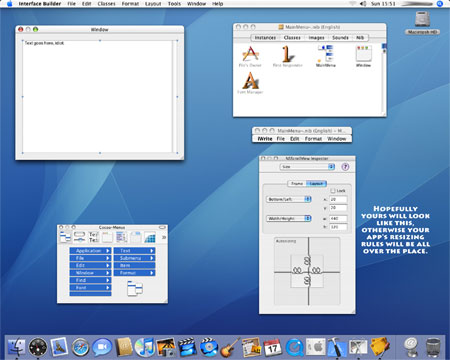The width and height of the screenshot is (450, 360).
Task: Select the MainMenu instance icon
Action: (x=326, y=53)
